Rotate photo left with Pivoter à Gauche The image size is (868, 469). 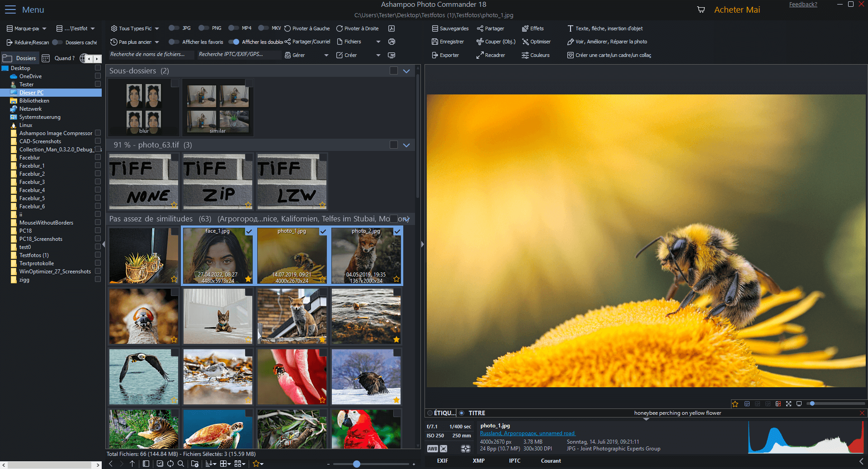(307, 28)
